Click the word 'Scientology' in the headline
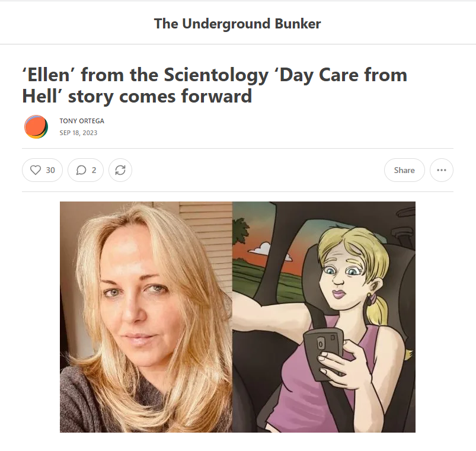This screenshot has width=476, height=451. point(216,75)
